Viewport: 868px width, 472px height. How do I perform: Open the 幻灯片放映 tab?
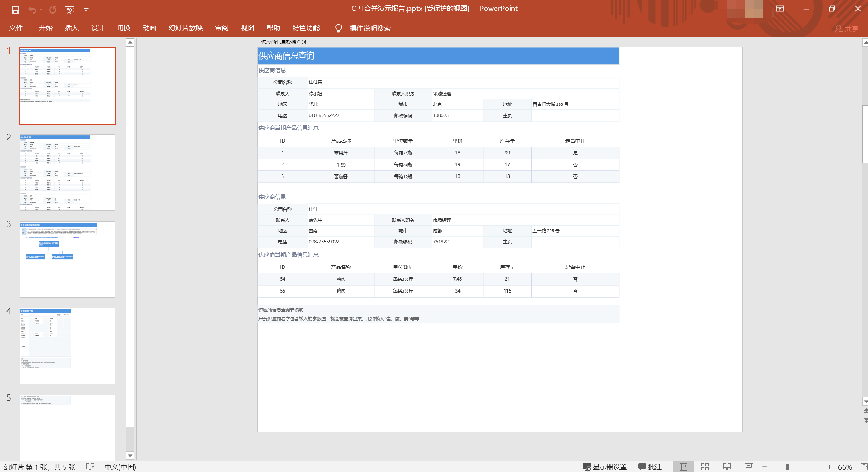[185, 28]
